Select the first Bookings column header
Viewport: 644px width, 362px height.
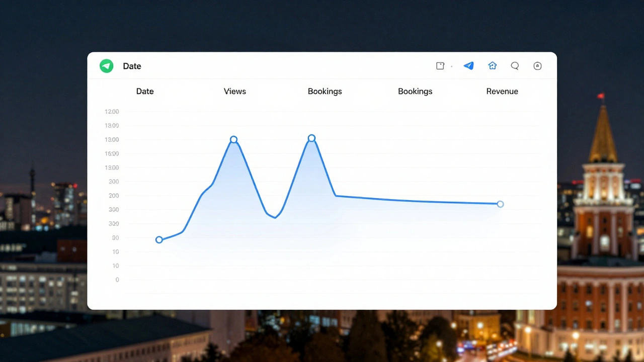tap(325, 91)
